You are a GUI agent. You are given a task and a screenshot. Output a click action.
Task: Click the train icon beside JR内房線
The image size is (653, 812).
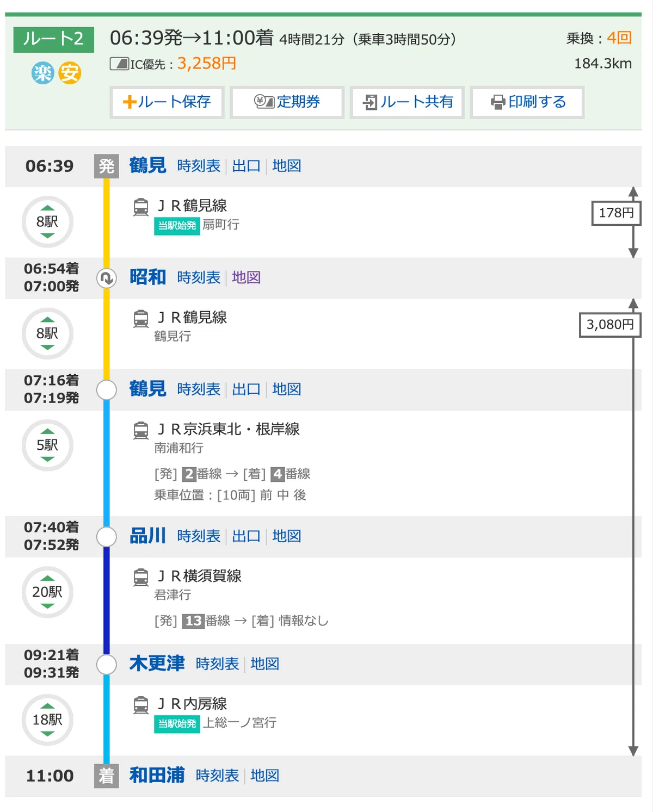click(x=141, y=705)
